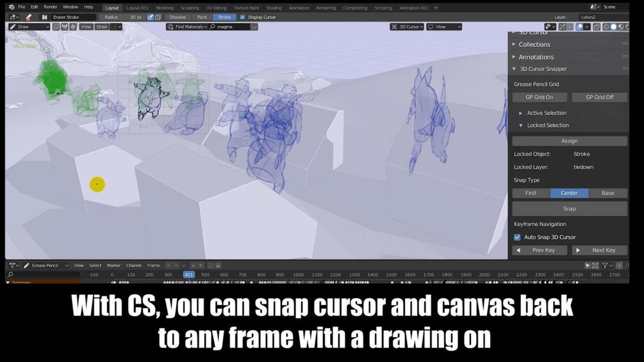The width and height of the screenshot is (644, 362).
Task: Open the 3D Cursor stroke placement dropdown
Action: (407, 27)
